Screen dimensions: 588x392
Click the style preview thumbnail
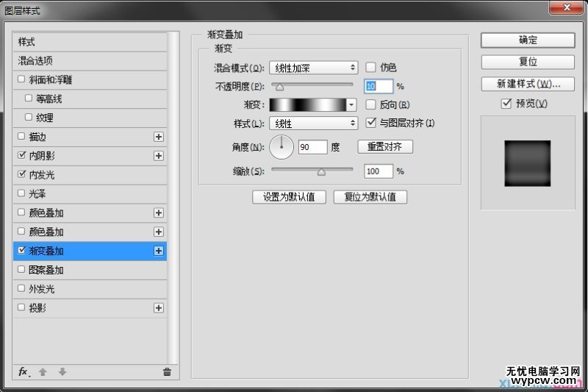(x=527, y=163)
